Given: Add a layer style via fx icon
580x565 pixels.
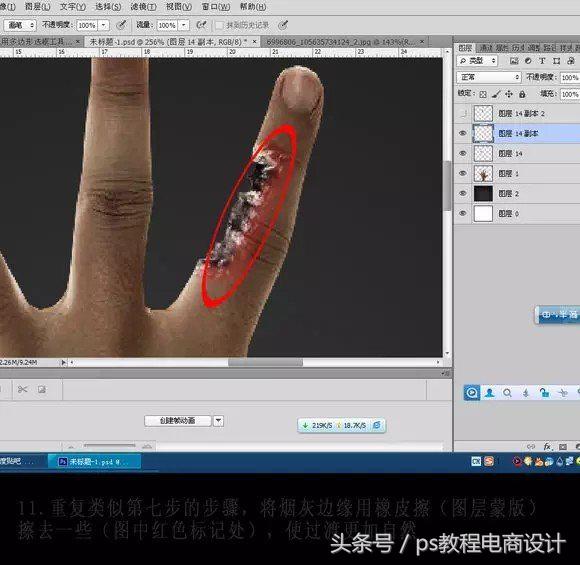Looking at the screenshot, I should tap(547, 447).
